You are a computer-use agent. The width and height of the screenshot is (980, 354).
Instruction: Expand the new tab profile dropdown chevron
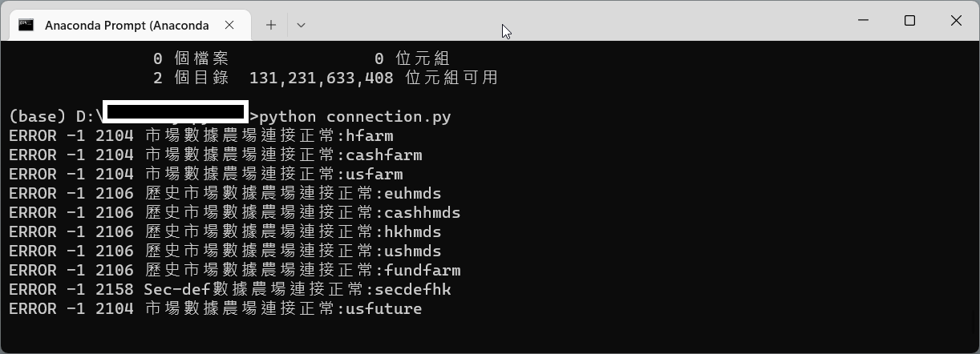301,25
